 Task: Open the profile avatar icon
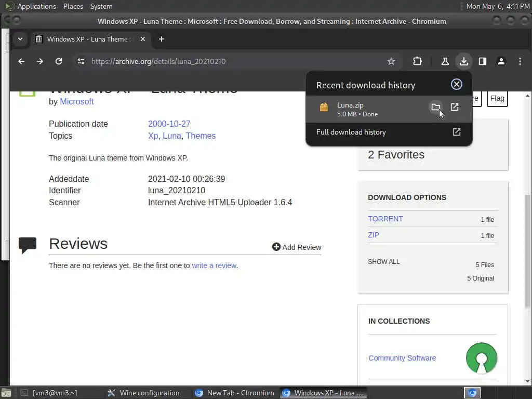[x=501, y=61]
